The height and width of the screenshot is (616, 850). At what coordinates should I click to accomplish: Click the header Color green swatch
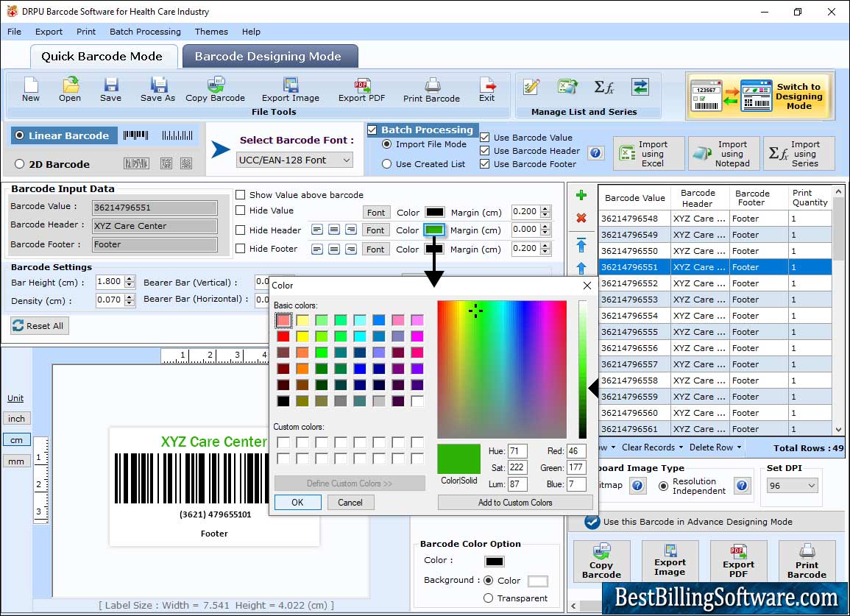434,230
